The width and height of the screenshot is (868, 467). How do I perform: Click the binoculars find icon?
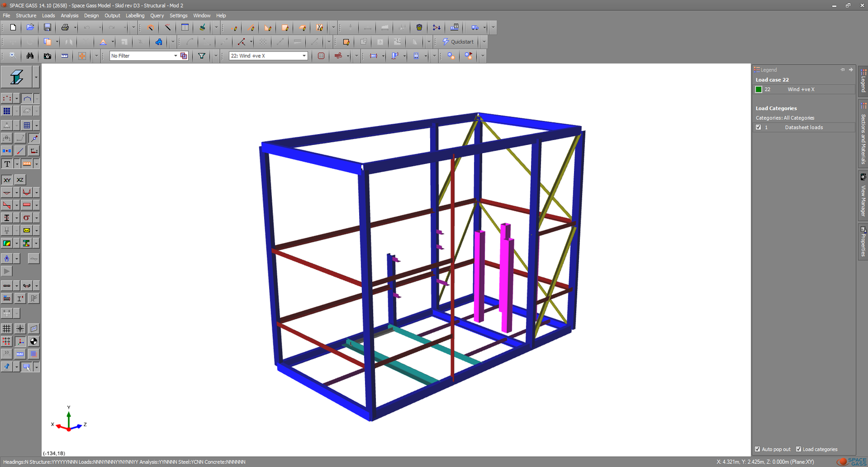(x=30, y=56)
